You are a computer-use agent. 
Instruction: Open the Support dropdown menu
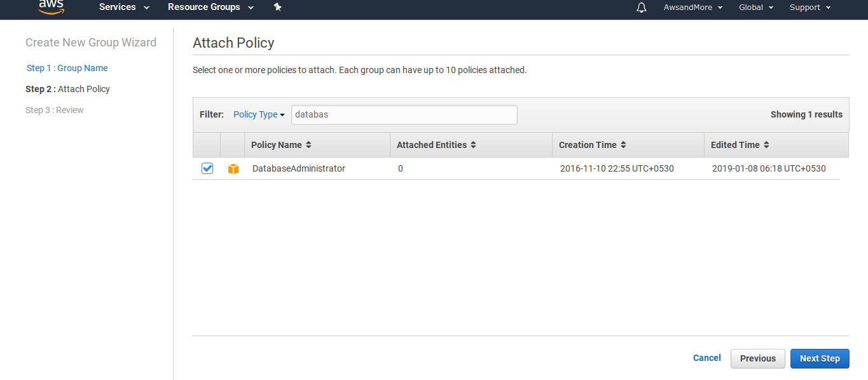click(809, 8)
